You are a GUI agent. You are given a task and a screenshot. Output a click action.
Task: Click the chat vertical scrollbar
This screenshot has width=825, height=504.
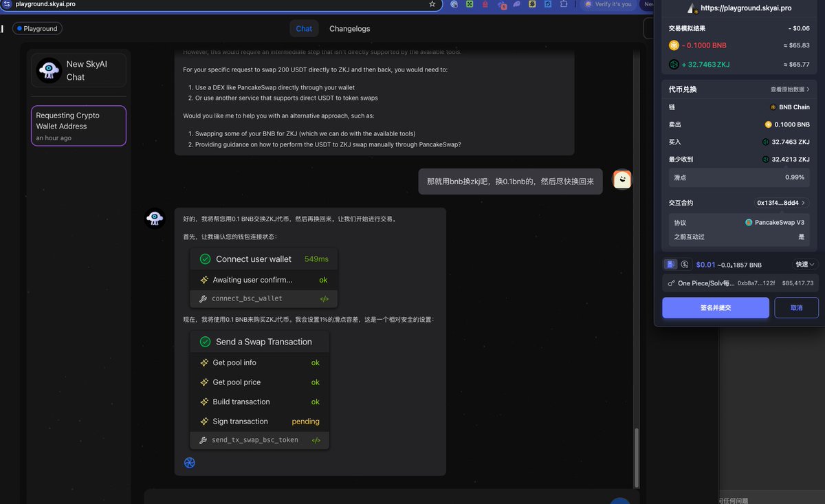(636, 457)
